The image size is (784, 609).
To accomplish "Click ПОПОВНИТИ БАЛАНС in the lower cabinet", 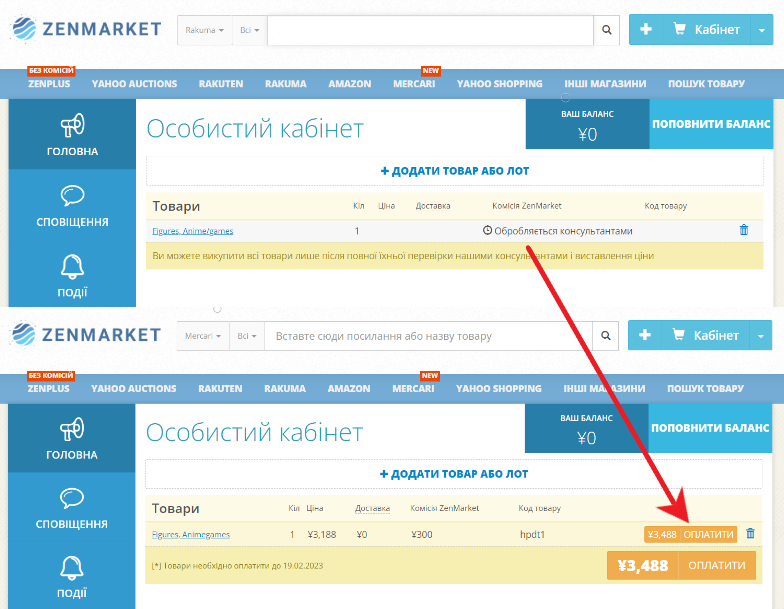I will click(x=710, y=428).
